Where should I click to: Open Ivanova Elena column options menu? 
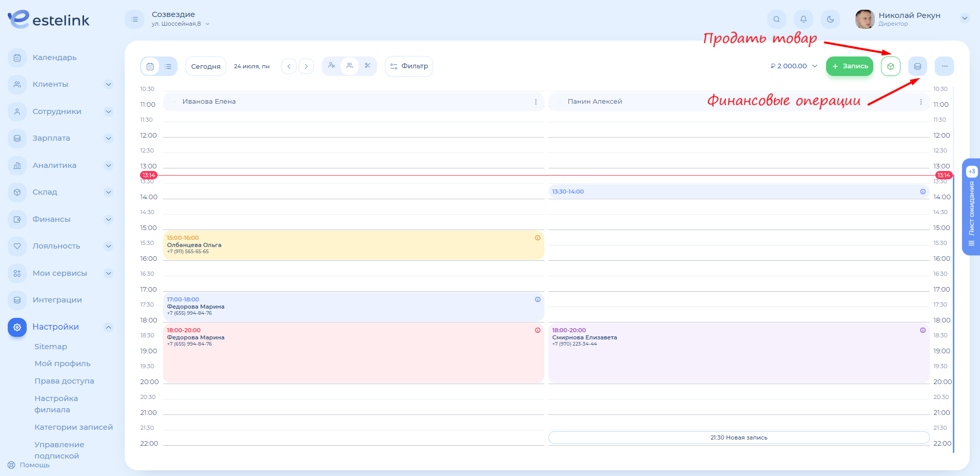point(536,102)
